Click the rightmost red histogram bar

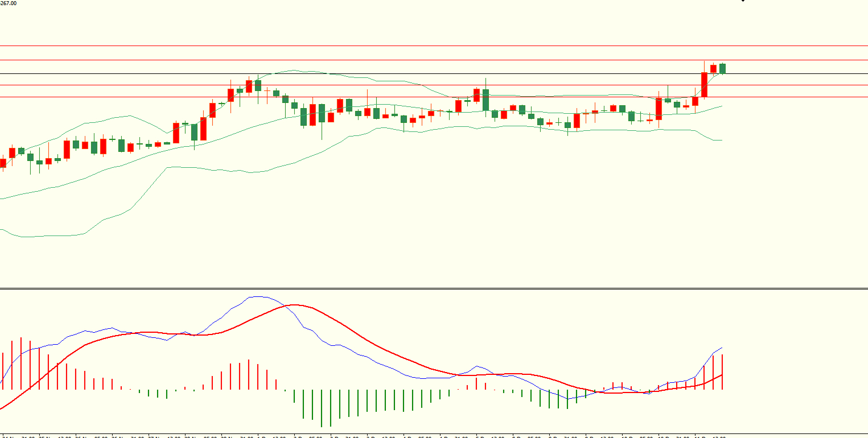click(722, 372)
